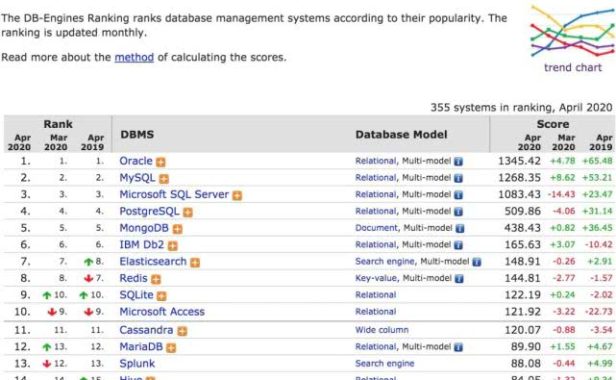Click the Relational model link in Oracle row
Screen dimensions: 616x380
point(376,161)
